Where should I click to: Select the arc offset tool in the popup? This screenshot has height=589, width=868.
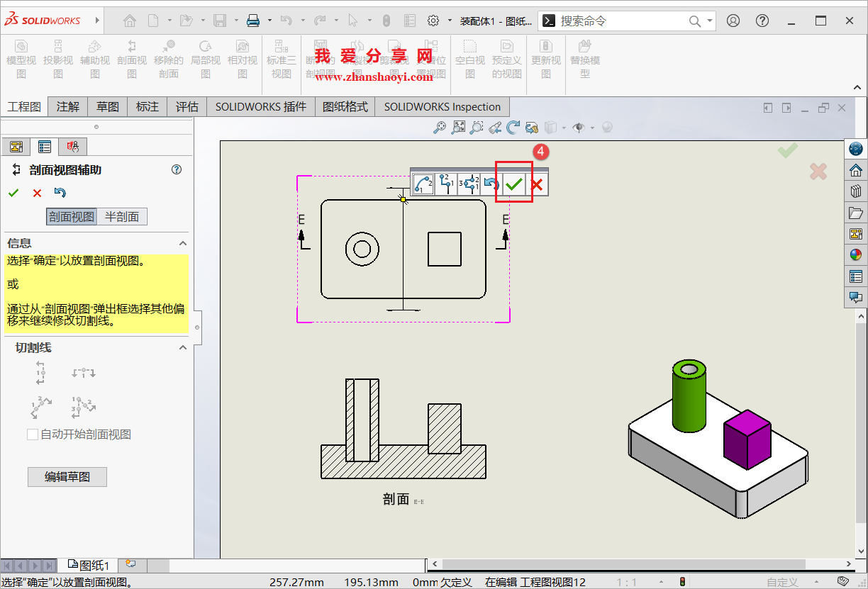(x=423, y=184)
